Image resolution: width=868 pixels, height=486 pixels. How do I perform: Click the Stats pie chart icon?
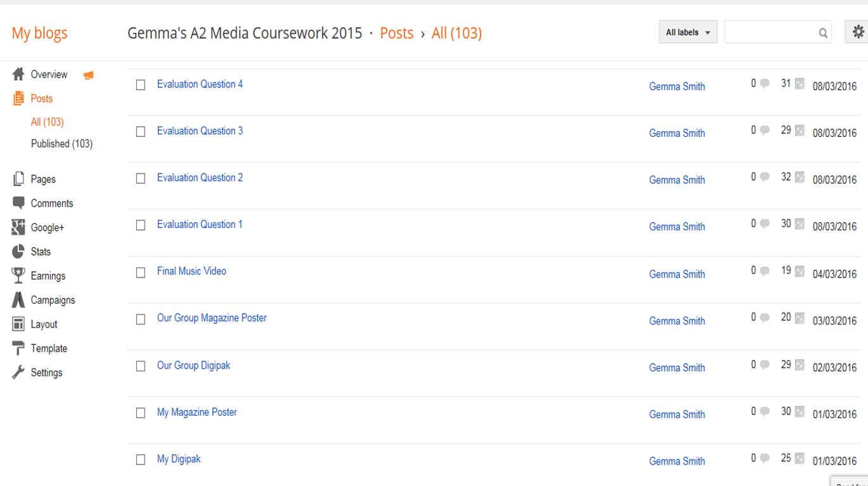coord(18,252)
